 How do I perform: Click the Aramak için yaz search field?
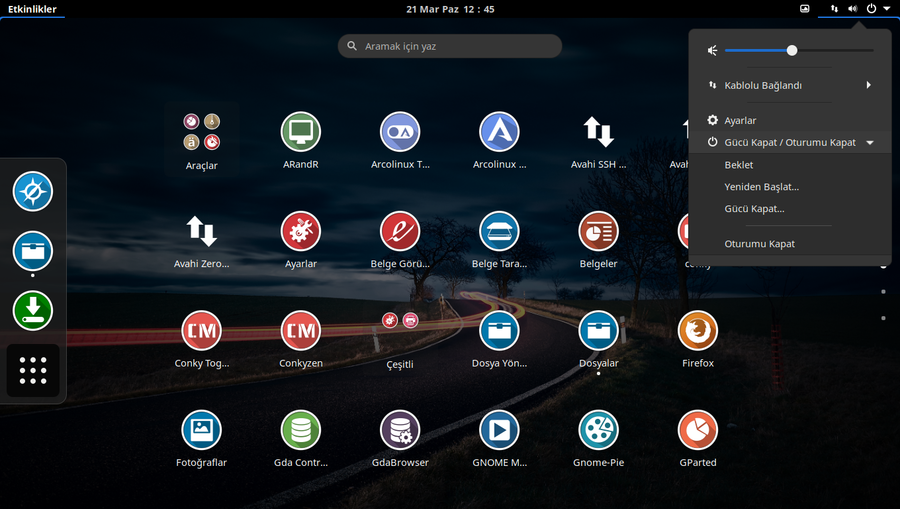pyautogui.click(x=450, y=46)
